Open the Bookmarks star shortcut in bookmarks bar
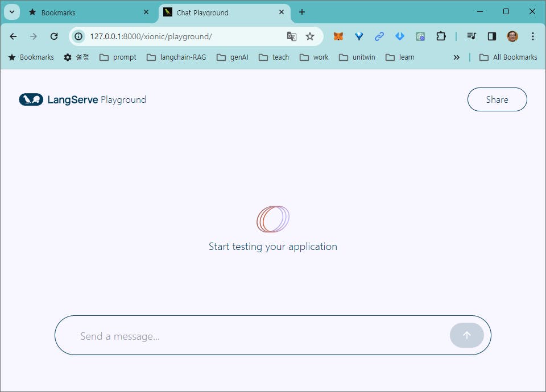Viewport: 546px width, 392px height. tap(31, 57)
